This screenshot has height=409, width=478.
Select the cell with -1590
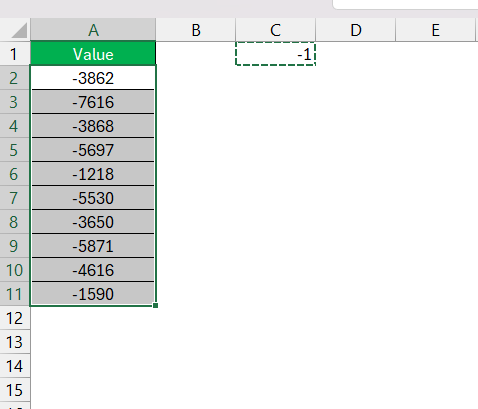click(x=93, y=294)
